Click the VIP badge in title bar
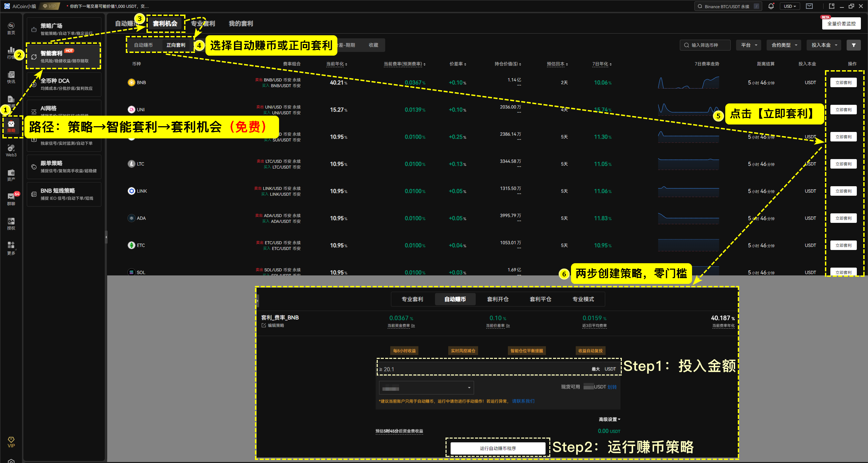868x463 pixels. pyautogui.click(x=50, y=6)
